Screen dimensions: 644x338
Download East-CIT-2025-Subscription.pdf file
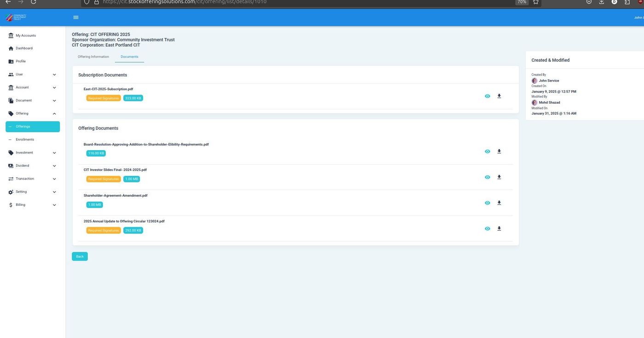[x=499, y=96]
